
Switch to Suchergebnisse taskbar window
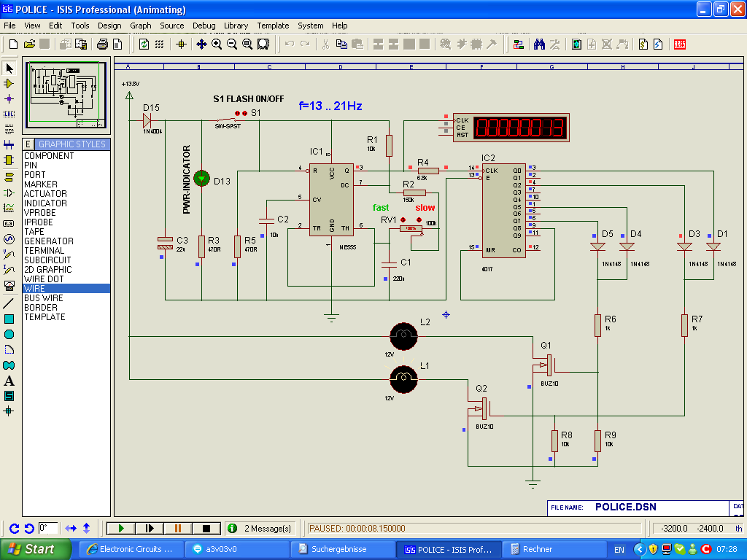click(343, 549)
